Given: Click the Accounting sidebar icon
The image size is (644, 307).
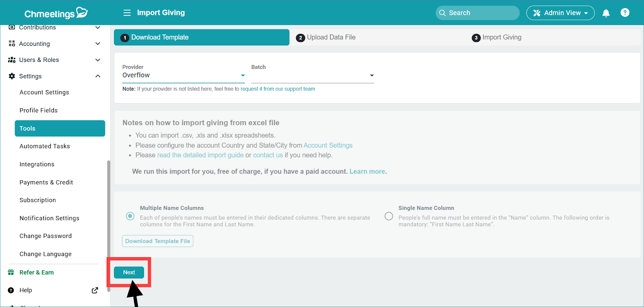Looking at the screenshot, I should point(12,43).
